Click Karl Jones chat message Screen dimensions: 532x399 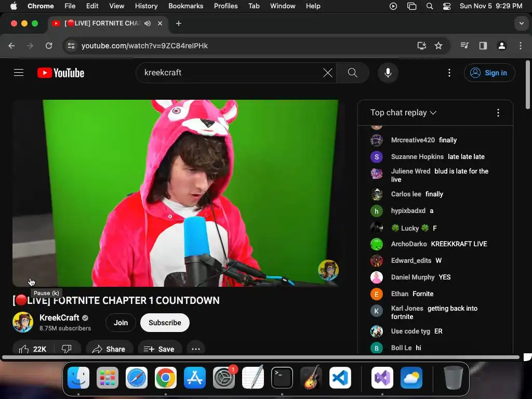(435, 312)
